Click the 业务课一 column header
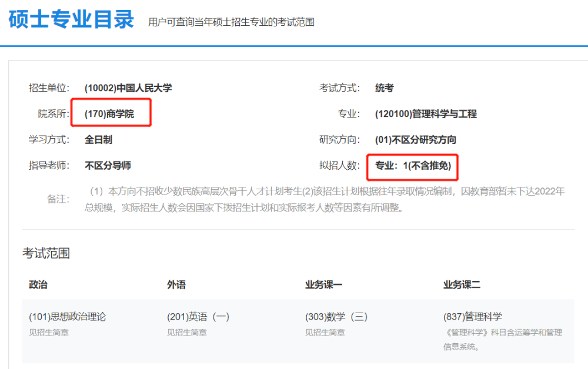Screen dimensions: 588x369 323,285
